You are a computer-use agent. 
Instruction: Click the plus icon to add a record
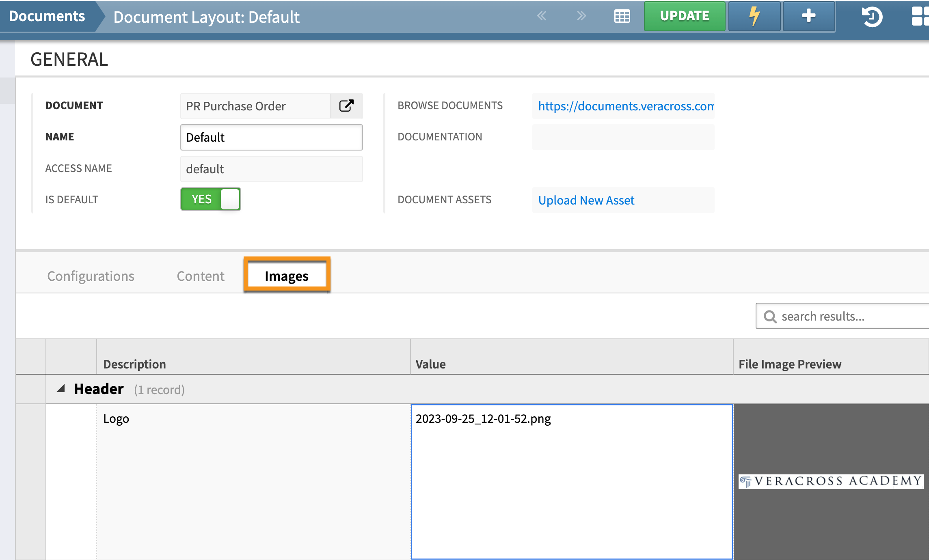click(x=808, y=16)
